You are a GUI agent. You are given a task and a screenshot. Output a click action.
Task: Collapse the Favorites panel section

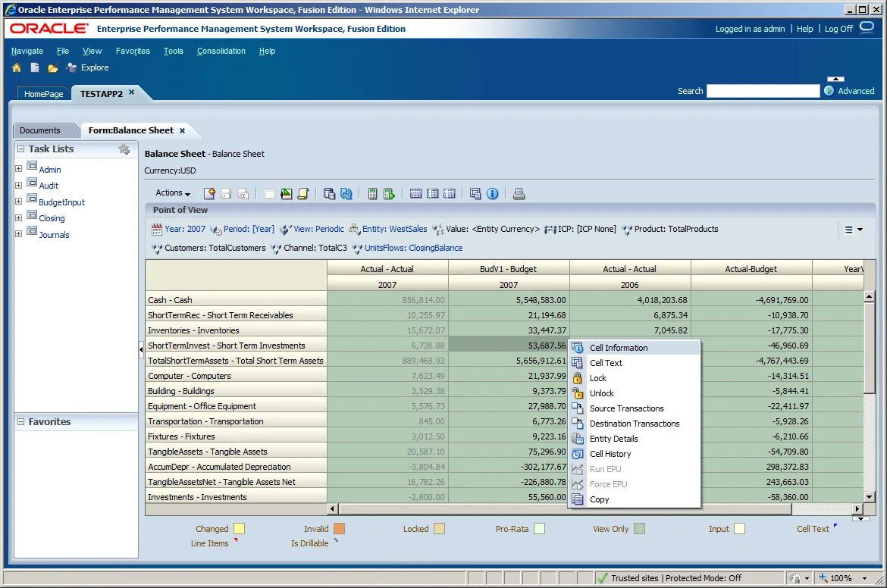point(21,422)
